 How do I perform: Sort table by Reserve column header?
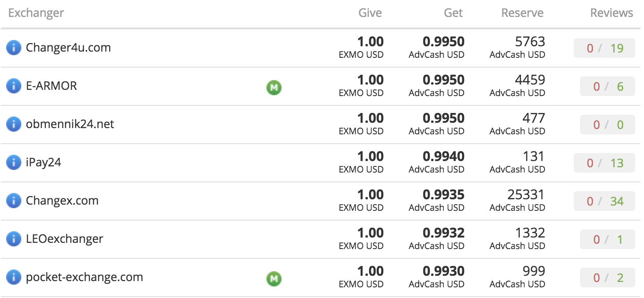coord(522,13)
